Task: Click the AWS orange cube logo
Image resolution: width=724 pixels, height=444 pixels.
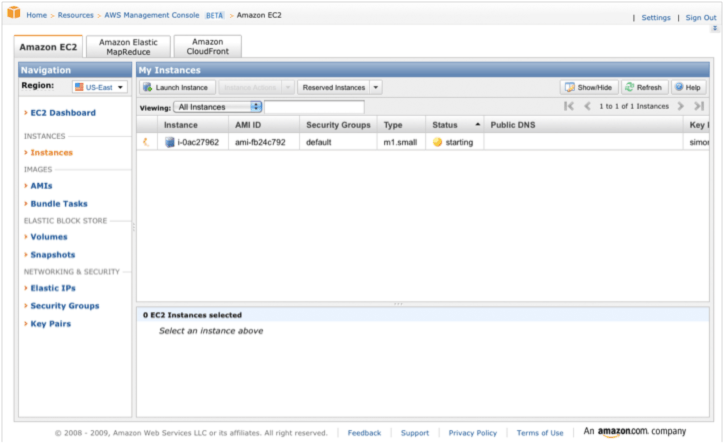Action: [14, 12]
